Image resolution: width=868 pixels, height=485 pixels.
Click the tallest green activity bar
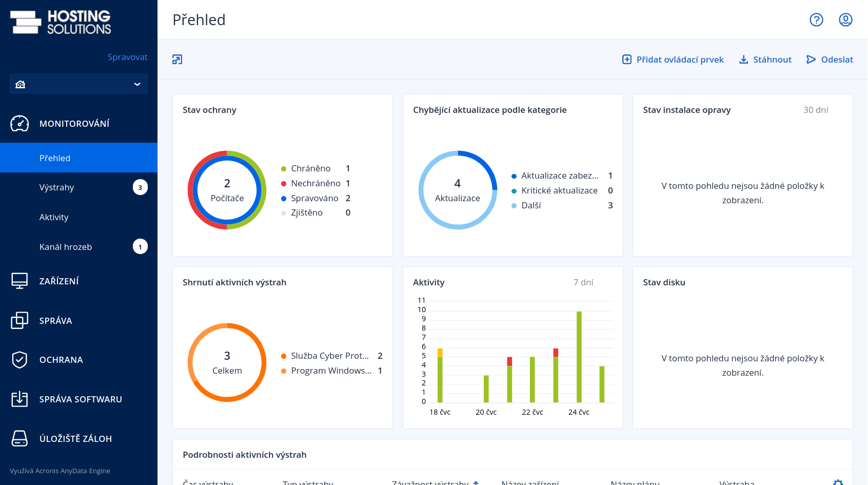click(x=579, y=357)
